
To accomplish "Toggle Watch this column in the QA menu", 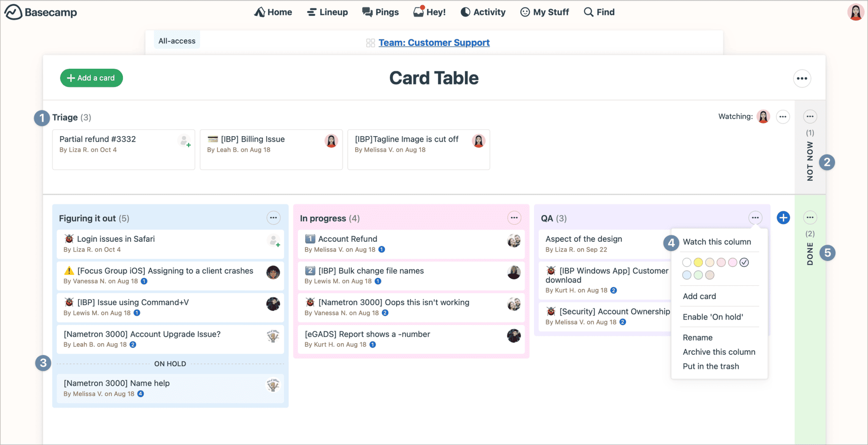I will point(716,242).
